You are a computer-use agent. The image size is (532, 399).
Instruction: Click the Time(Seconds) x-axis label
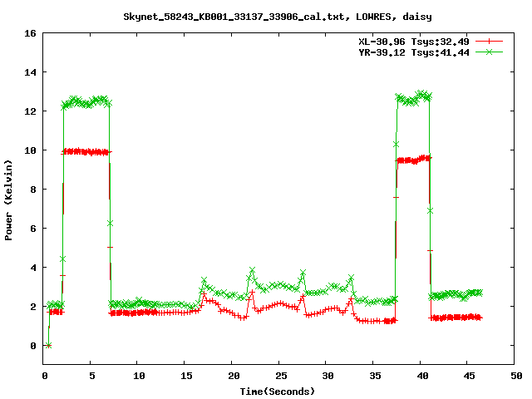click(279, 391)
